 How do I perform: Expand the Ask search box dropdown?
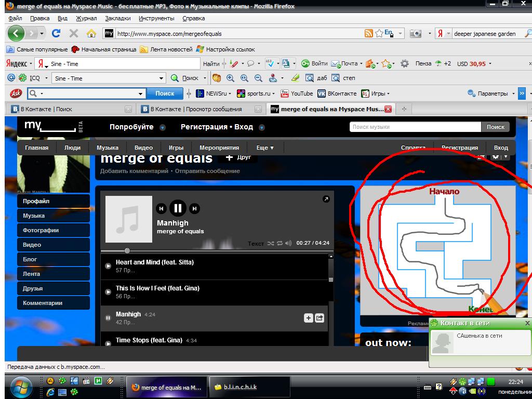tap(140, 94)
